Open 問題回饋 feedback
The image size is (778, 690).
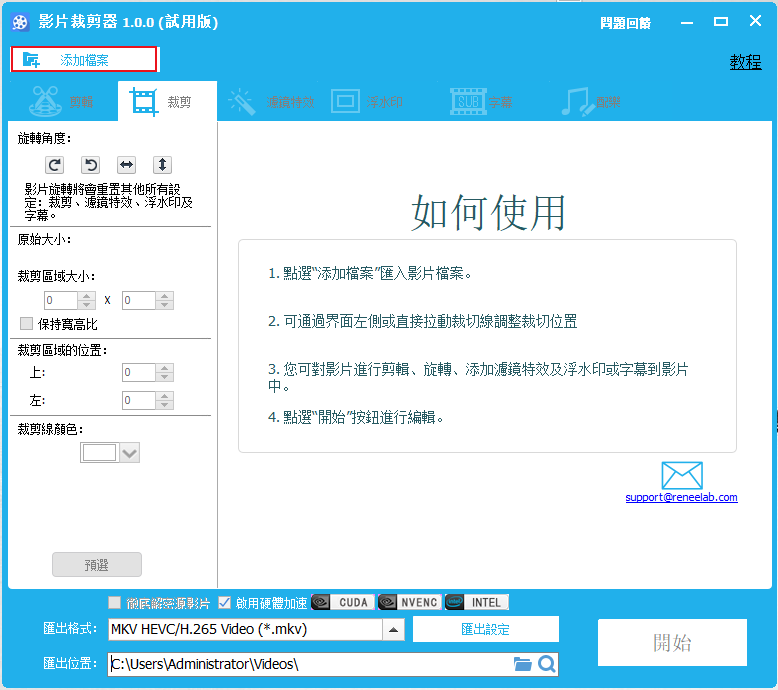625,23
